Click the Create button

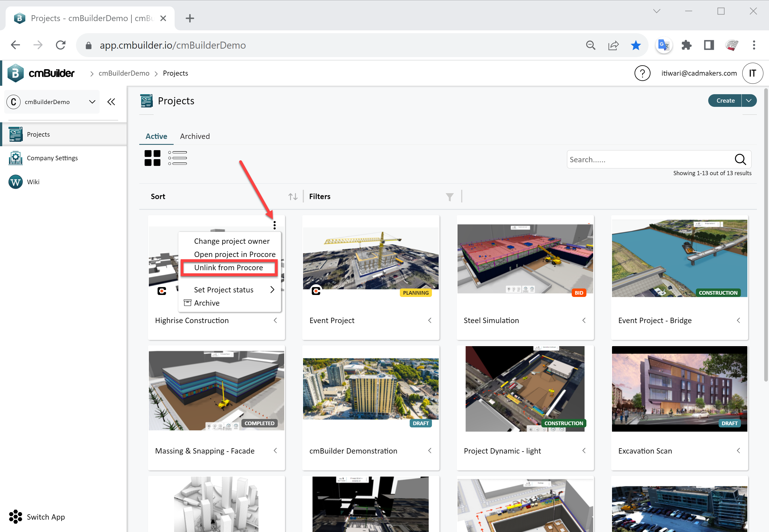tap(725, 101)
